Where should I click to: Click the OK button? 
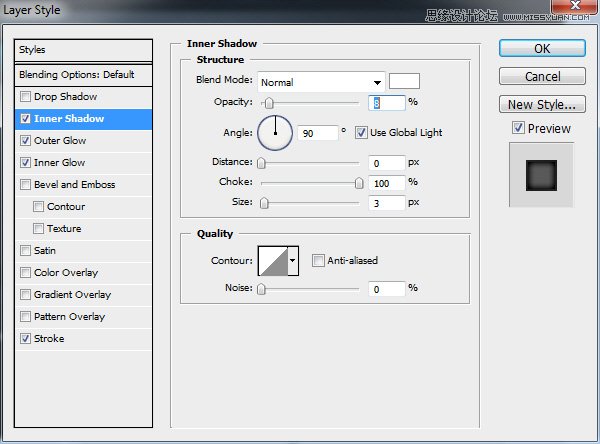coord(542,49)
